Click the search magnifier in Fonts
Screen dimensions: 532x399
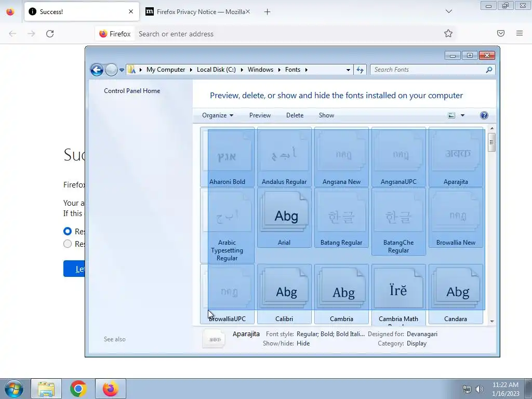tap(489, 70)
